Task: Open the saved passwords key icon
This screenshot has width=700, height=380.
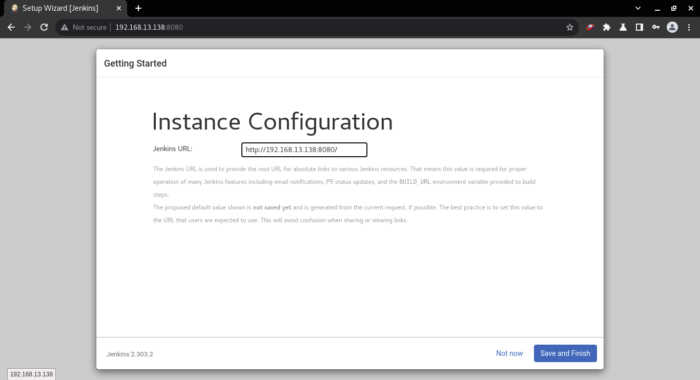Action: 655,27
